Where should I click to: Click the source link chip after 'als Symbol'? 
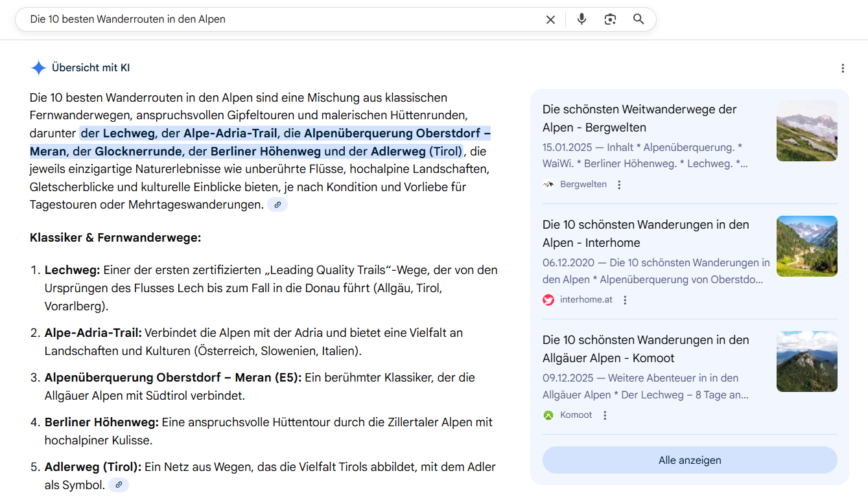(x=119, y=485)
